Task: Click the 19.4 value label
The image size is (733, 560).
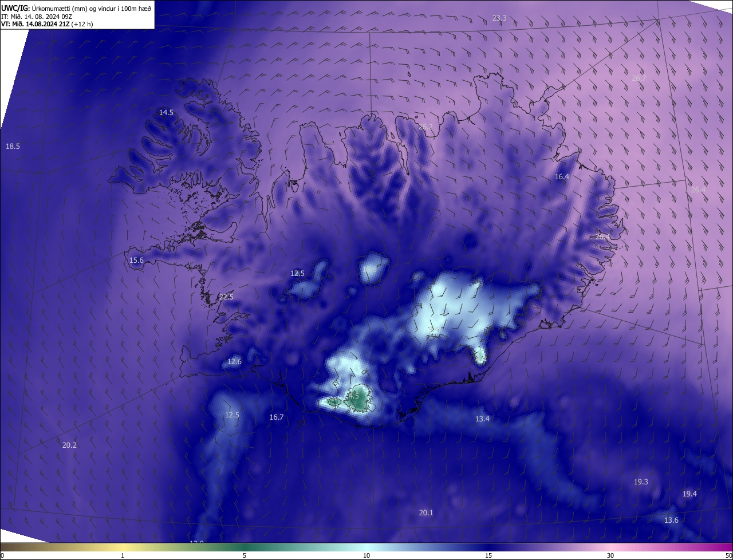Action: pyautogui.click(x=689, y=494)
